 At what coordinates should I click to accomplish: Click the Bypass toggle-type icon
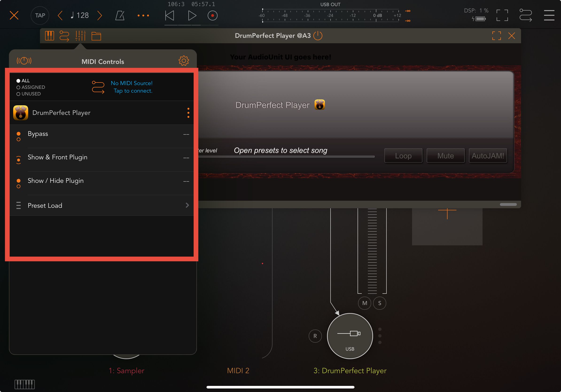click(x=19, y=136)
